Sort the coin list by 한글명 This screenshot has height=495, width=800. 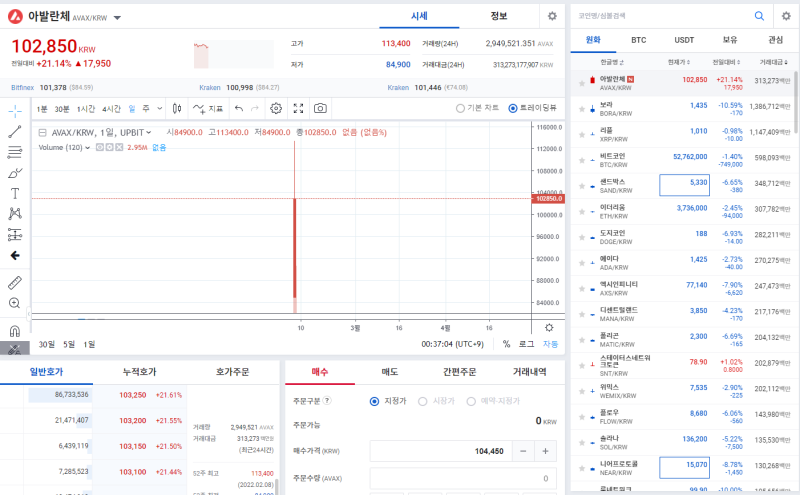(x=612, y=62)
